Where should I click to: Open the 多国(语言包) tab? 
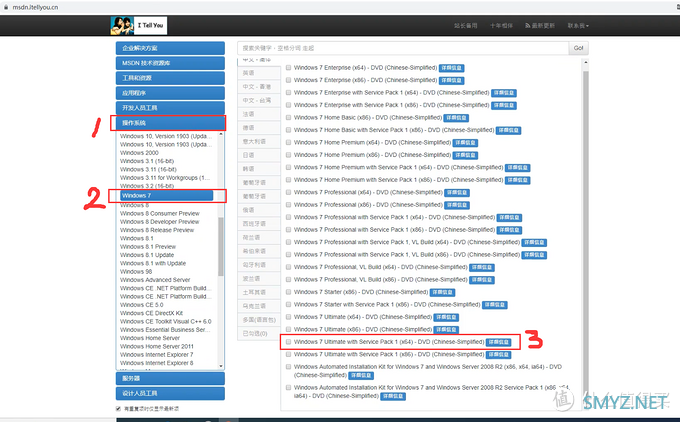pos(259,320)
